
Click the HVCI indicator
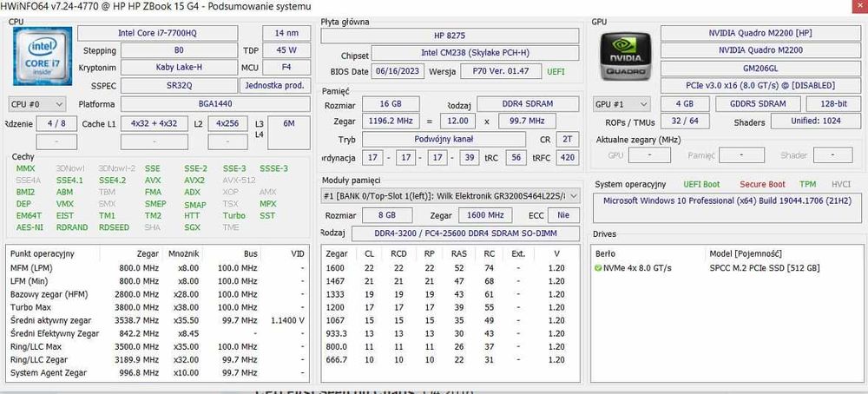(x=840, y=184)
